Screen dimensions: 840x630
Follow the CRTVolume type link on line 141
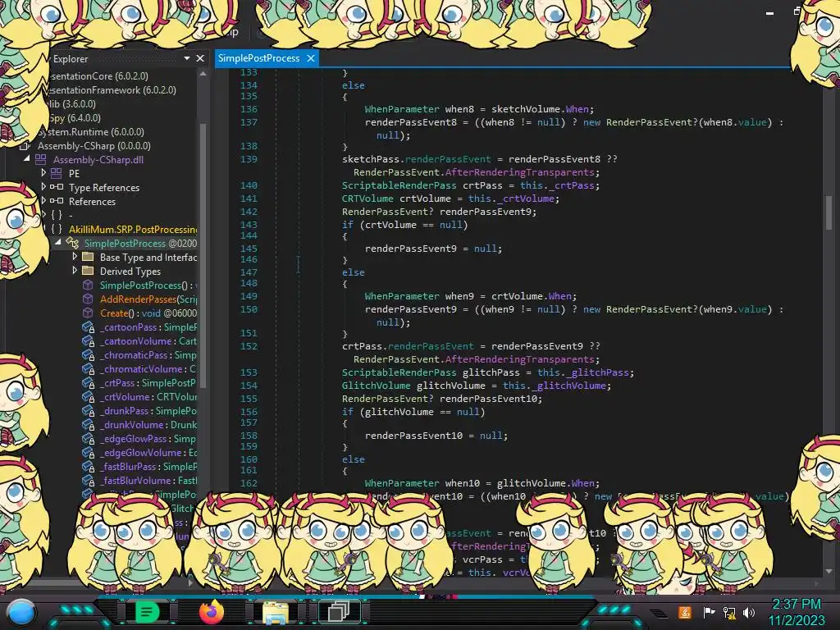pos(367,199)
